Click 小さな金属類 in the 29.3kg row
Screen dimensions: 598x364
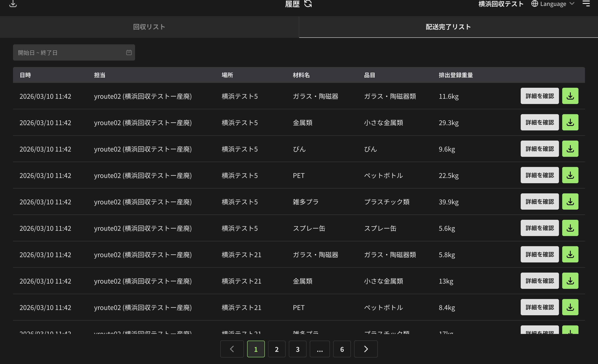(384, 123)
